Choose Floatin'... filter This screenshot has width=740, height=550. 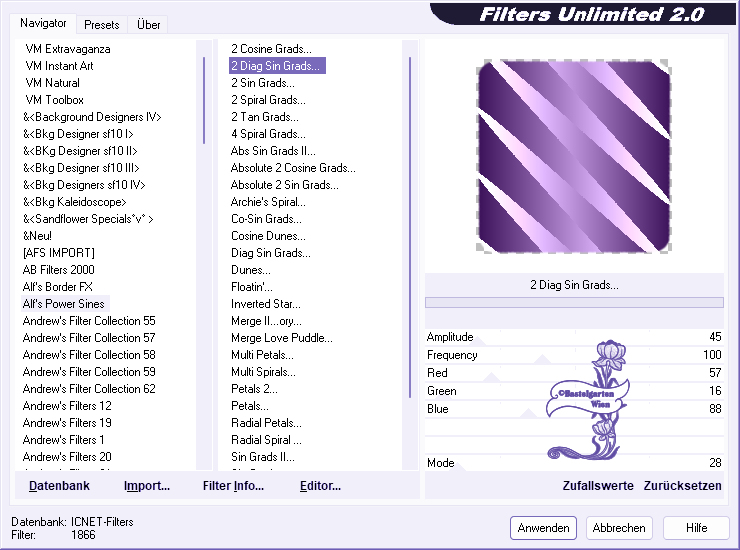point(252,287)
